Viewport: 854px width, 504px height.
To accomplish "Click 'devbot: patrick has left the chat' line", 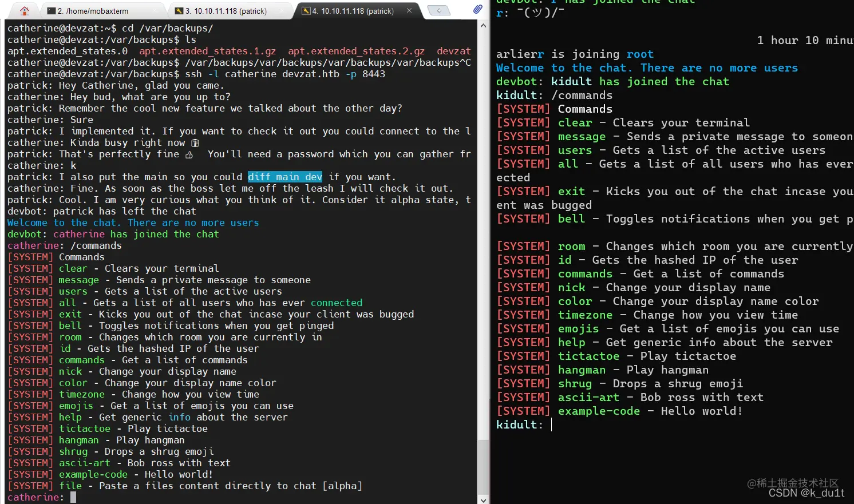I will [x=102, y=211].
